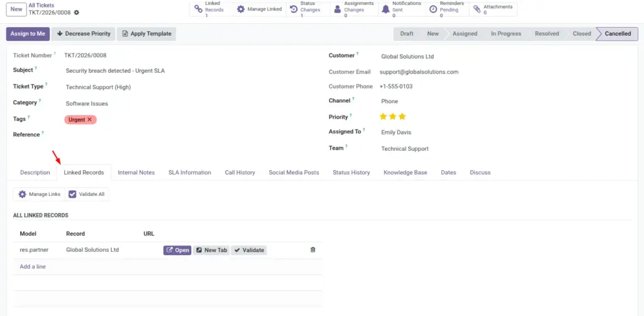Switch to Call History tab

(x=240, y=172)
